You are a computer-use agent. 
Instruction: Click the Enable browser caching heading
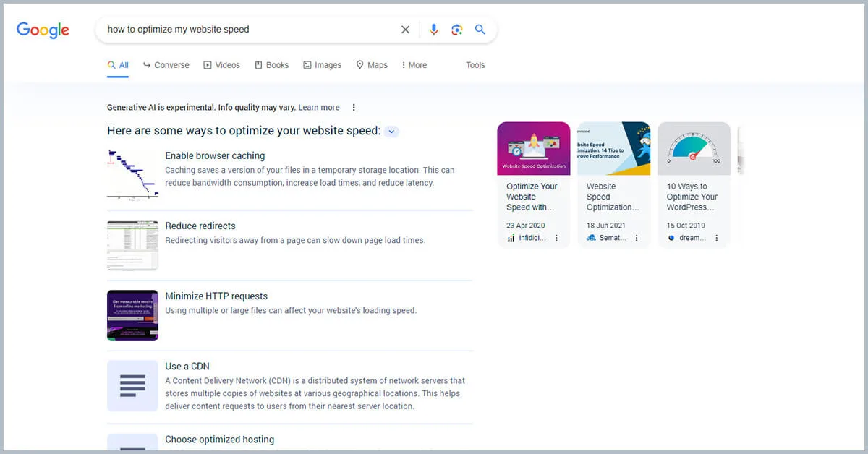pyautogui.click(x=215, y=155)
